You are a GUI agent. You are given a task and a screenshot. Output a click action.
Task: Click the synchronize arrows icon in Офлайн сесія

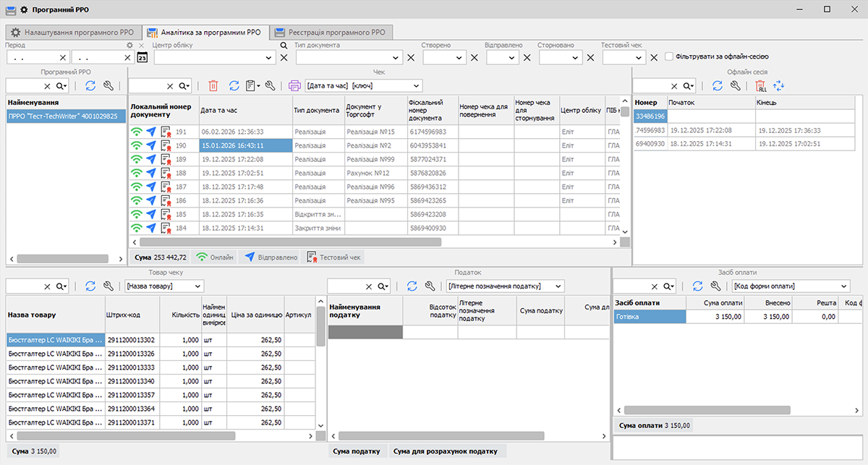779,85
